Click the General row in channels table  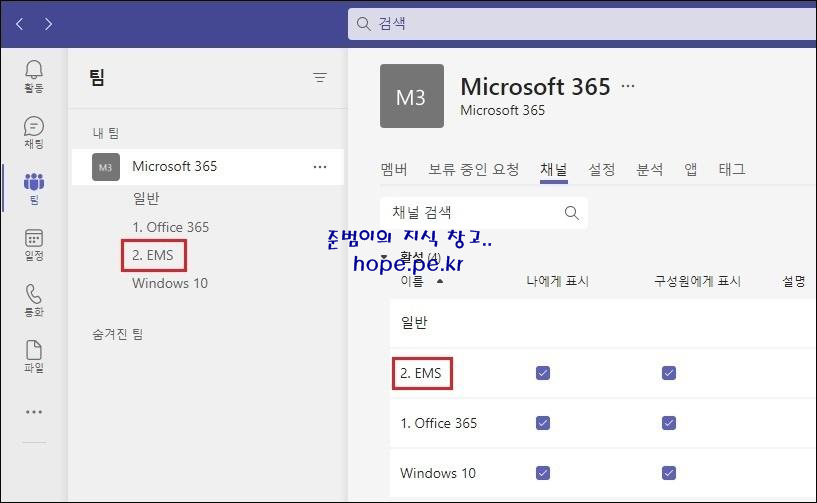coord(603,323)
